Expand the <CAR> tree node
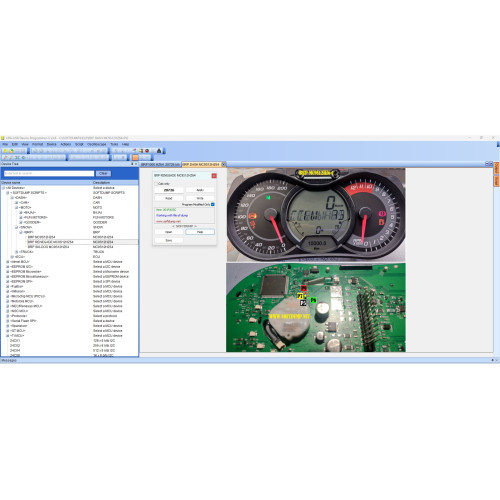The image size is (500, 500). (16, 203)
